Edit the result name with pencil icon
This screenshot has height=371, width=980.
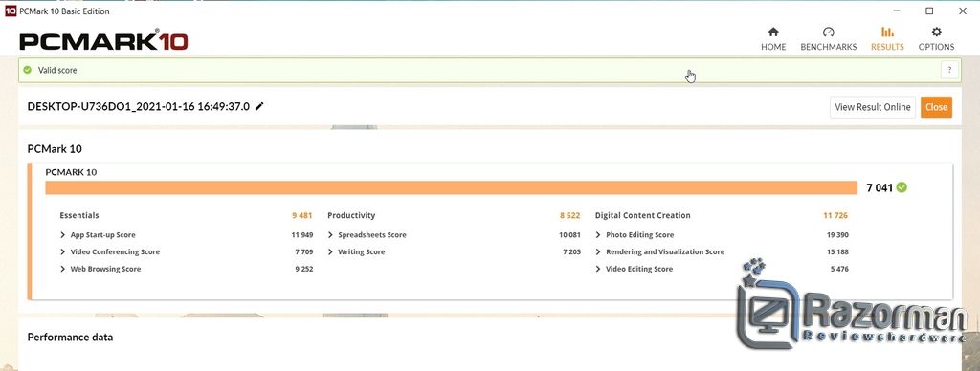coord(259,106)
